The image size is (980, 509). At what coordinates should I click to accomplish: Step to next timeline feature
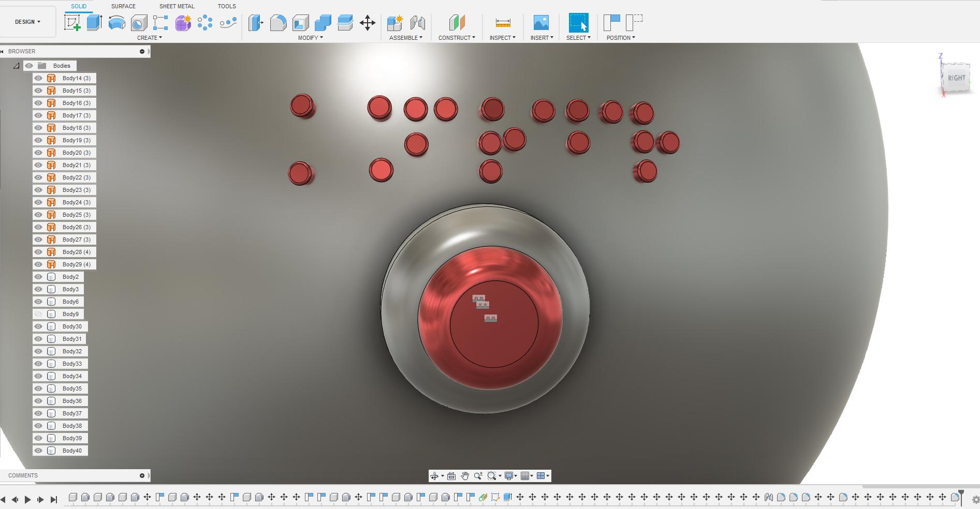[40, 500]
